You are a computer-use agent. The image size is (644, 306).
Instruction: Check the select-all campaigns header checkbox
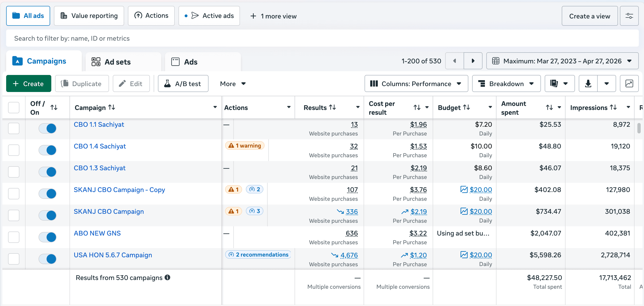click(14, 108)
